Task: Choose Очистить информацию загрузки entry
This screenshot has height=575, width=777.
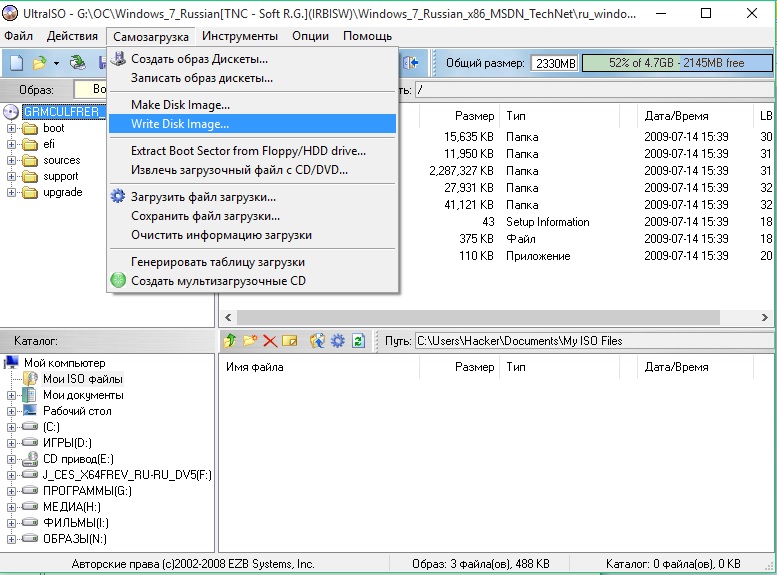Action: tap(252, 235)
